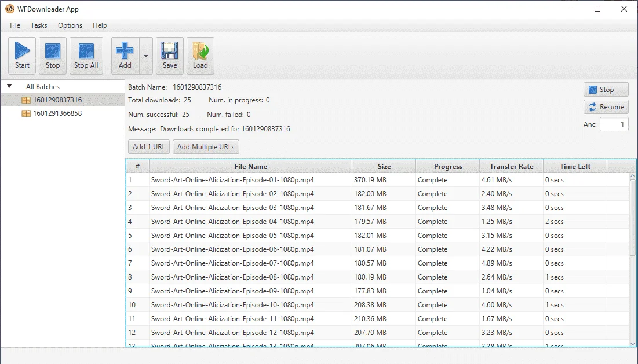Click the Resume button
The width and height of the screenshot is (638, 364).
click(606, 107)
